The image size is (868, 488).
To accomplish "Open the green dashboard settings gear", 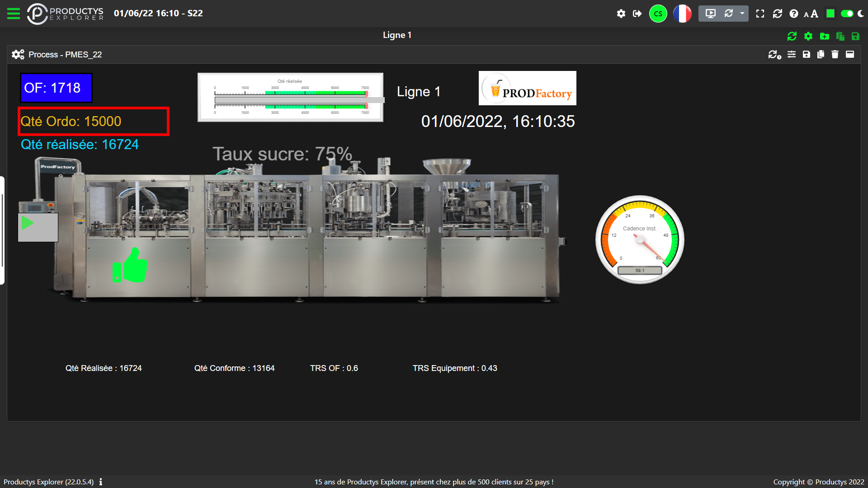I will [x=808, y=36].
